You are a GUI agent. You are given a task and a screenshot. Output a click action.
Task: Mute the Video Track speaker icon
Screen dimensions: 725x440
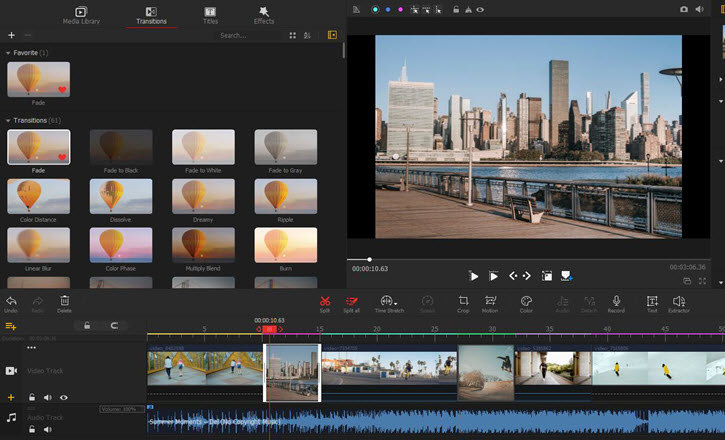point(47,398)
